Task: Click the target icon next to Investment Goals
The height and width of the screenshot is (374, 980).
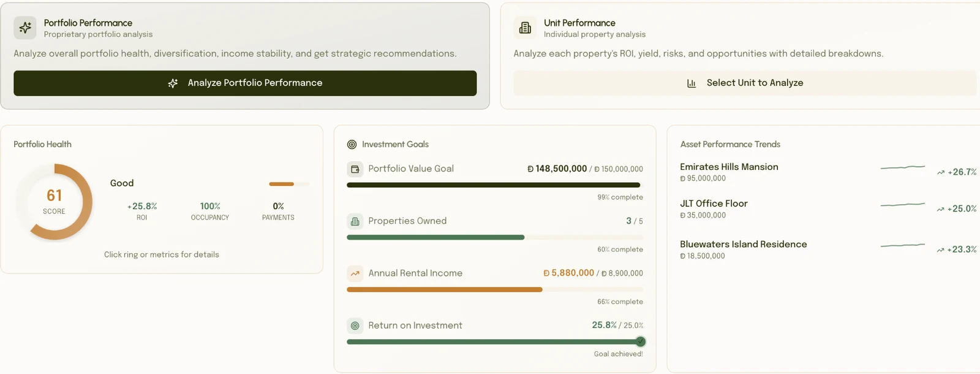Action: pyautogui.click(x=352, y=145)
